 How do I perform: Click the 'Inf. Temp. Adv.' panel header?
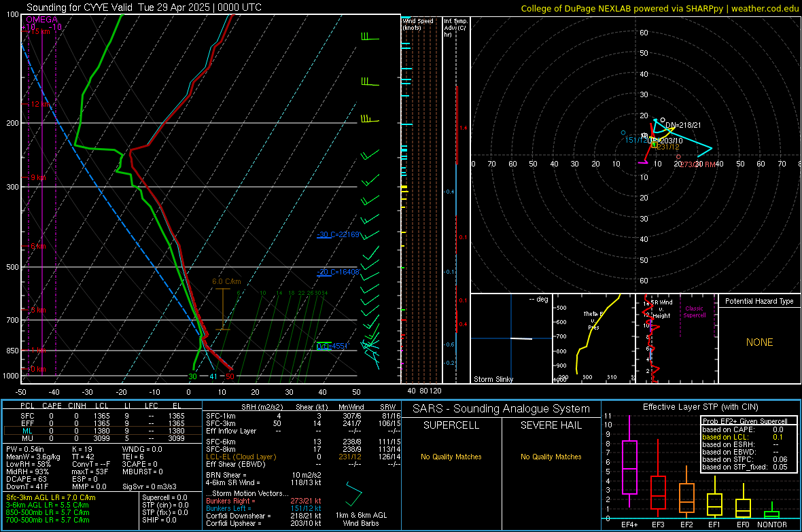(x=455, y=28)
